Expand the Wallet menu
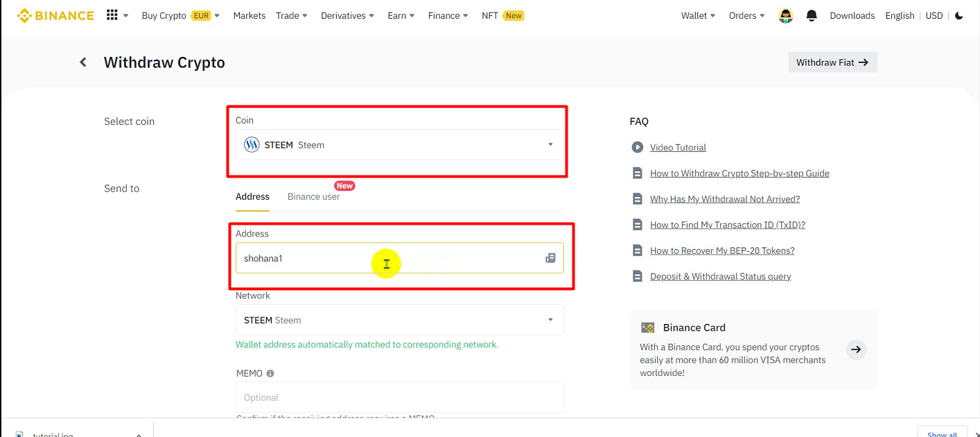980x437 pixels. [x=699, y=15]
